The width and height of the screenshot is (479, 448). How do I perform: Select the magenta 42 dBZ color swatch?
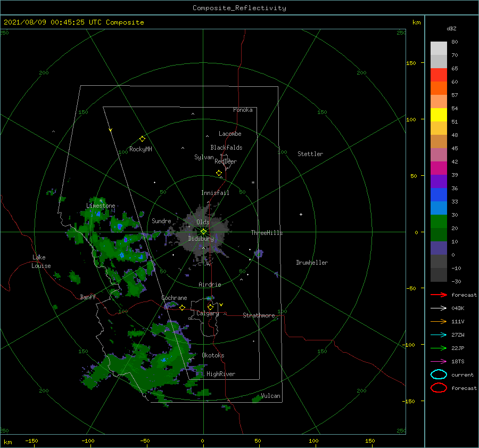439,168
